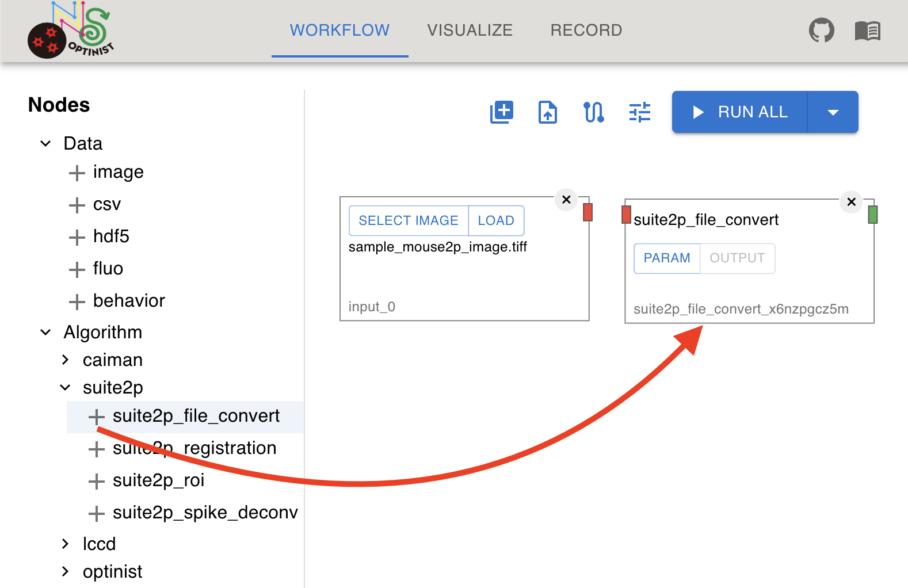Click the green output handle of suite2p_file_convert
Screen dimensions: 908x588
(x=873, y=215)
